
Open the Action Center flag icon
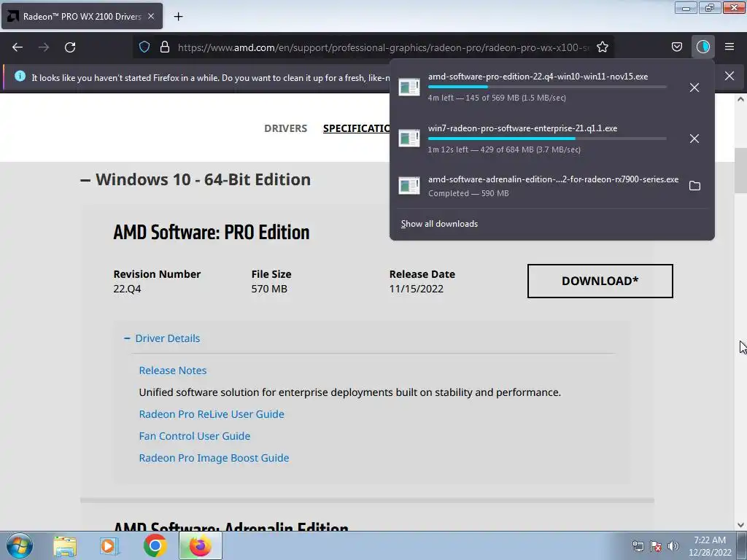click(656, 546)
